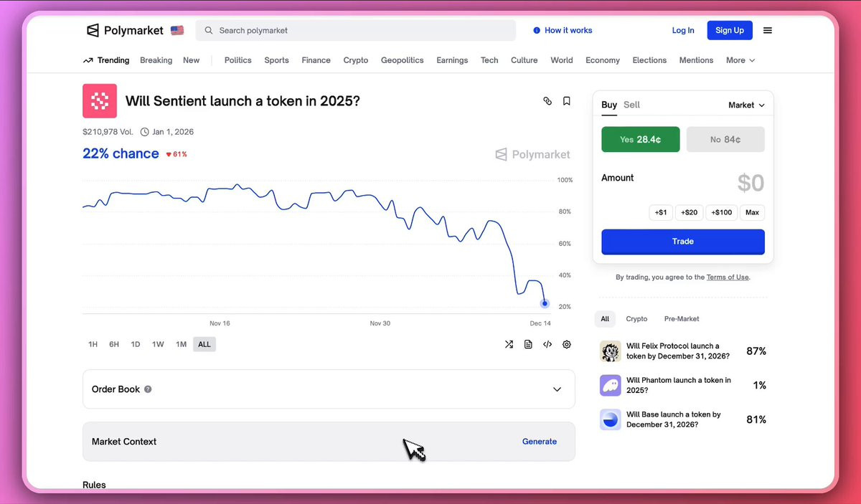Click the embed code icon
Viewport: 861px width, 504px height.
click(x=547, y=344)
